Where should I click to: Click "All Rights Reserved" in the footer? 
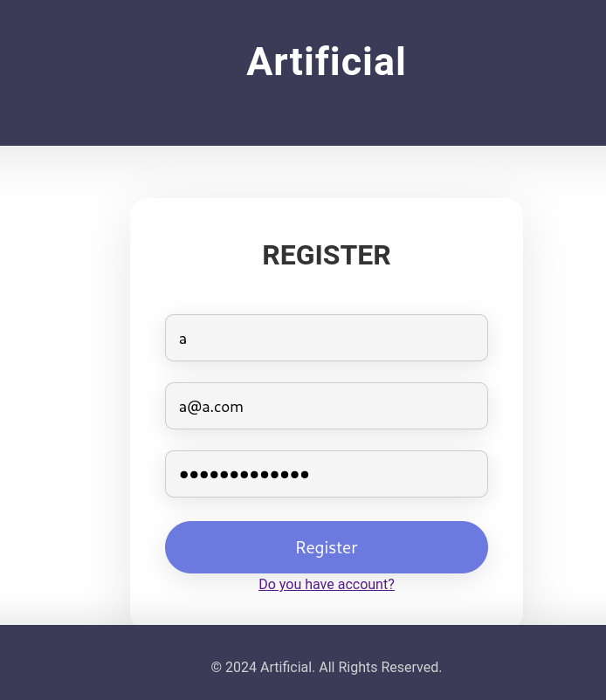click(x=380, y=667)
